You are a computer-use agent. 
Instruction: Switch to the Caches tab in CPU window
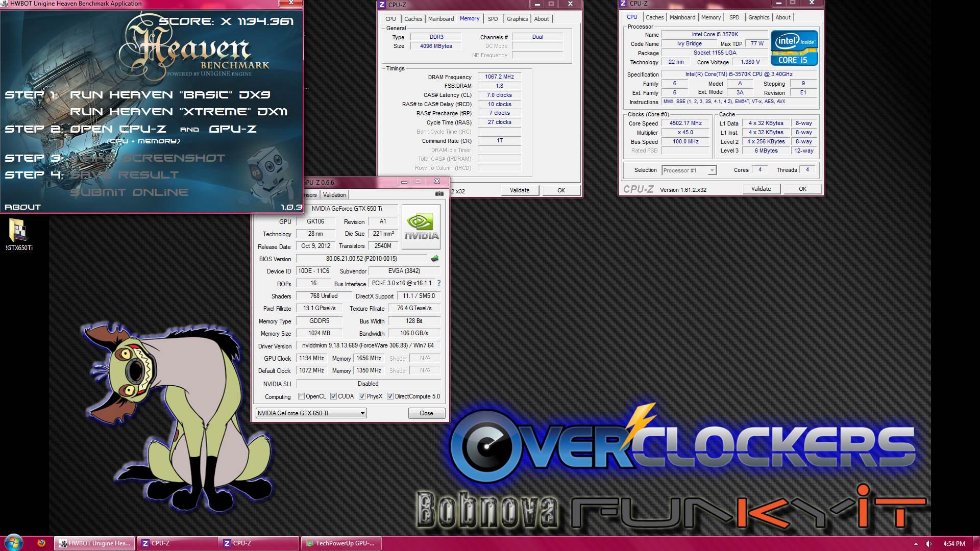[x=654, y=17]
